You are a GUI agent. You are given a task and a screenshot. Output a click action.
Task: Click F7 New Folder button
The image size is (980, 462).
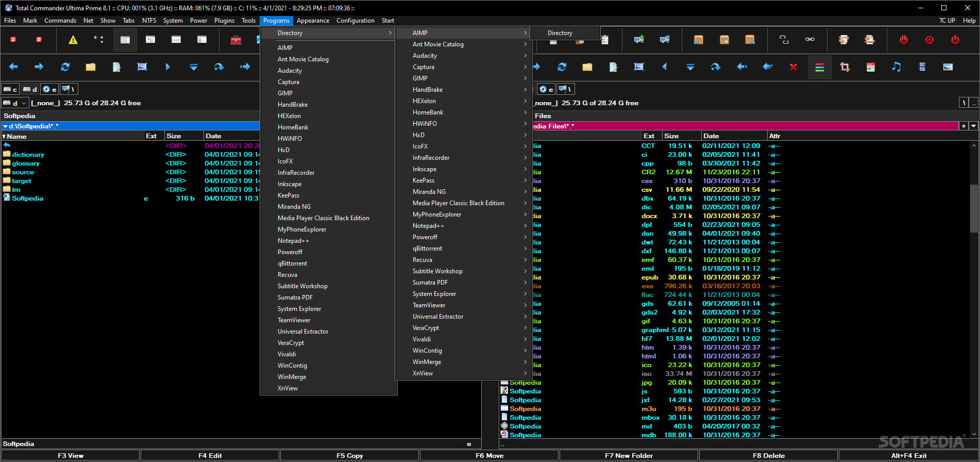(x=629, y=455)
